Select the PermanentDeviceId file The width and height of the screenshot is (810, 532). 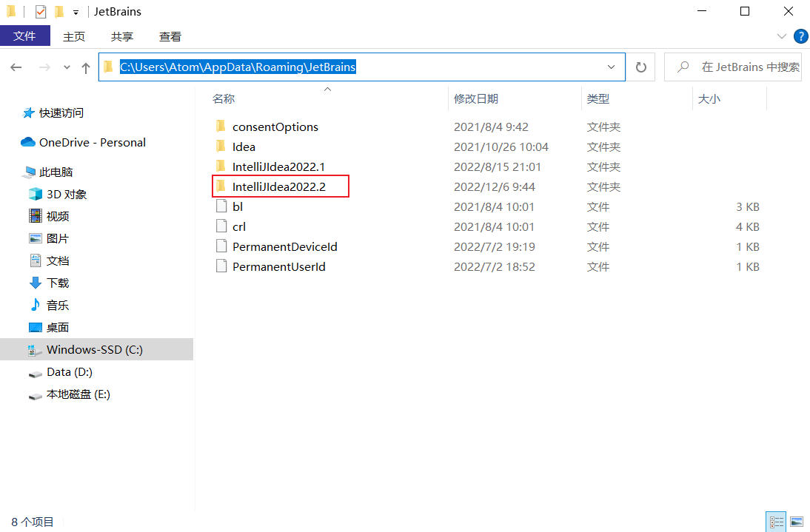point(284,246)
